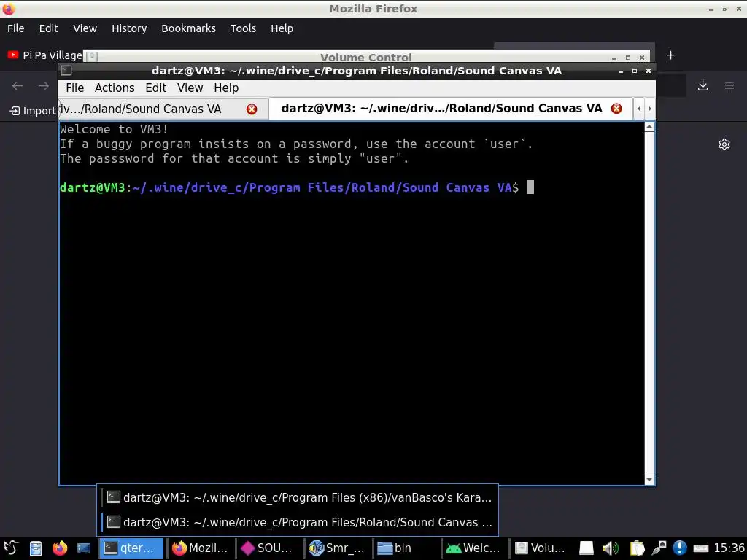This screenshot has height=560, width=747.
Task: Select the Roland Sound Canvas terminal window entry
Action: tap(298, 522)
